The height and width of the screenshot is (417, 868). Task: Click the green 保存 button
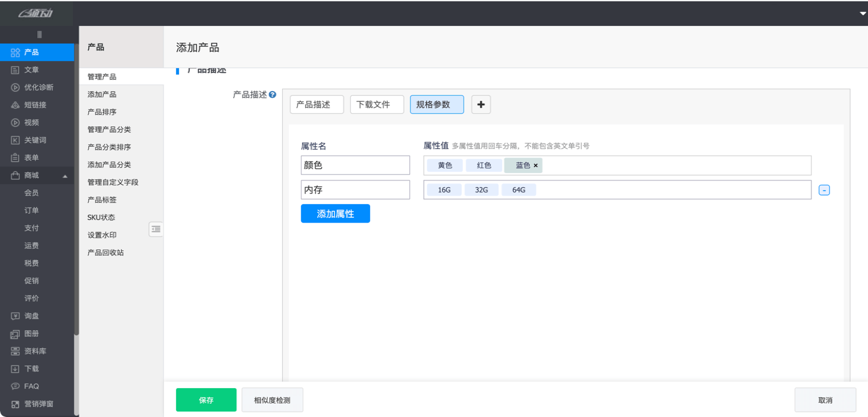206,399
